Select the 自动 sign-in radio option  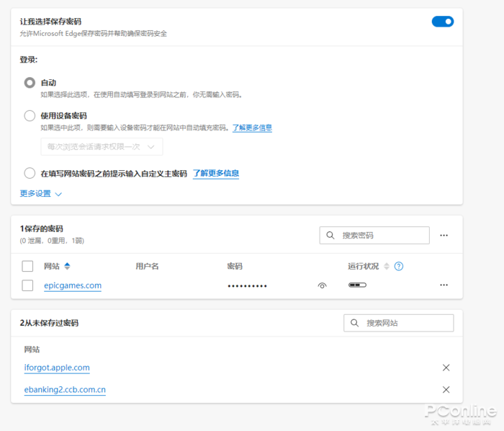[30, 83]
